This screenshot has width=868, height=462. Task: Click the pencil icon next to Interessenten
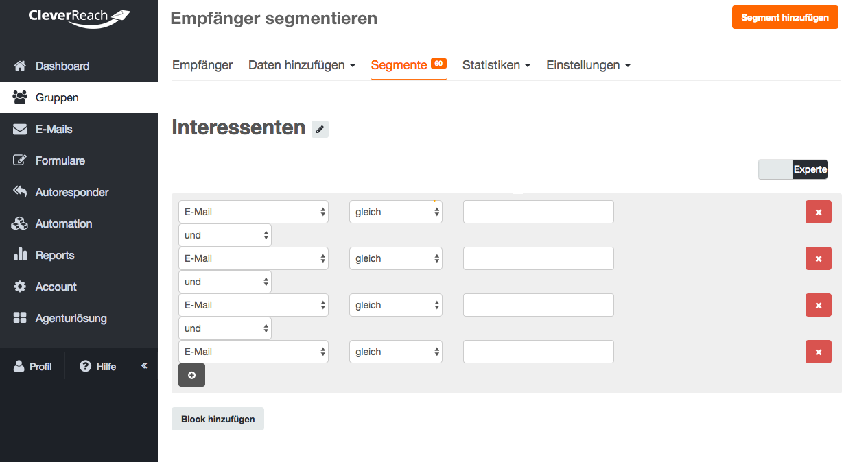pyautogui.click(x=320, y=129)
